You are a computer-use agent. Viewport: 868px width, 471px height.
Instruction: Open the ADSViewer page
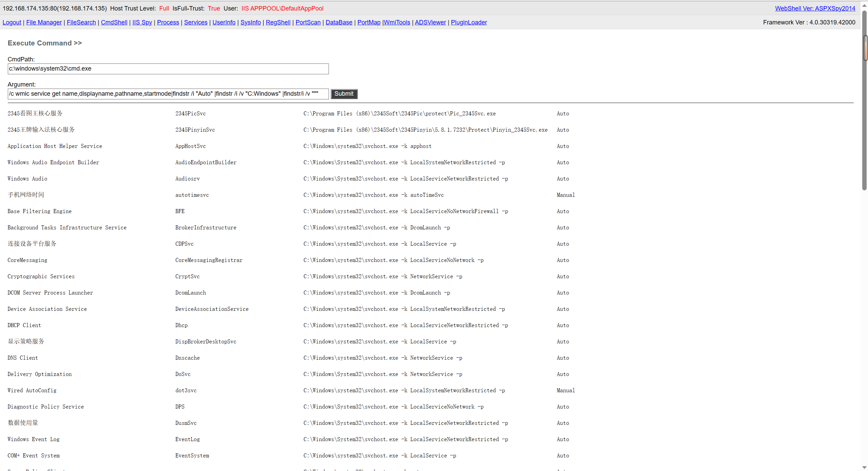[x=430, y=22]
